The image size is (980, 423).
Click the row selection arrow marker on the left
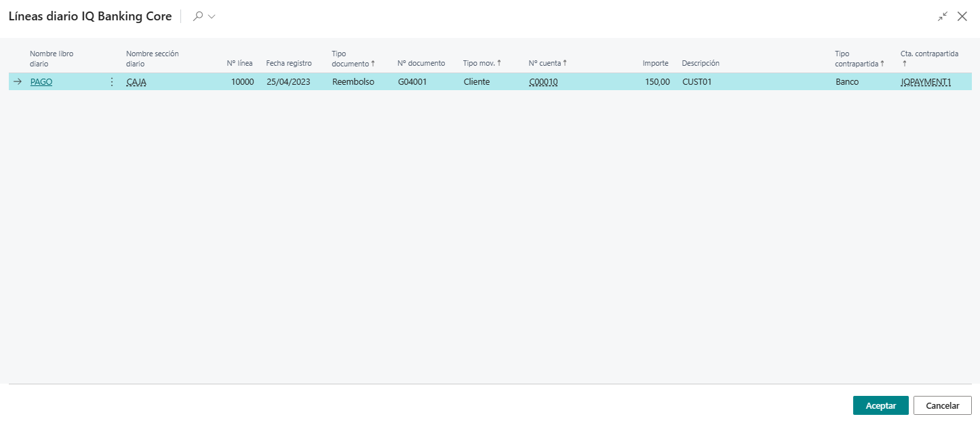pyautogui.click(x=18, y=81)
